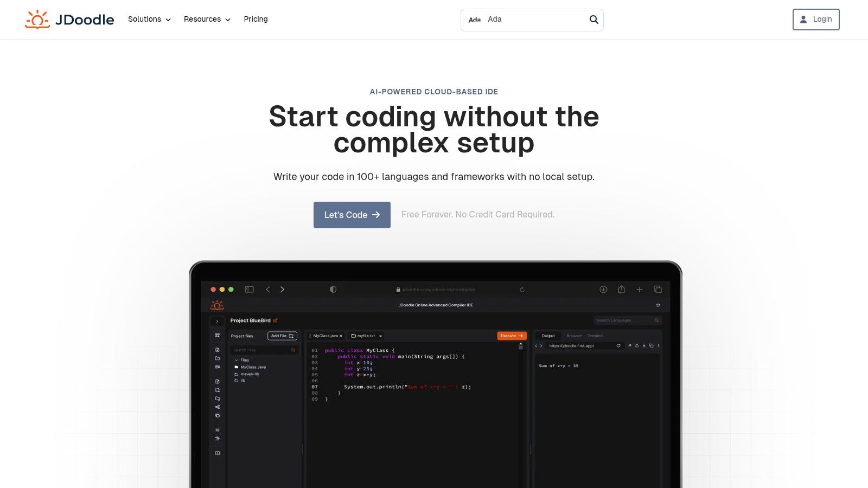Click the Resources chevron arrow

coord(228,20)
